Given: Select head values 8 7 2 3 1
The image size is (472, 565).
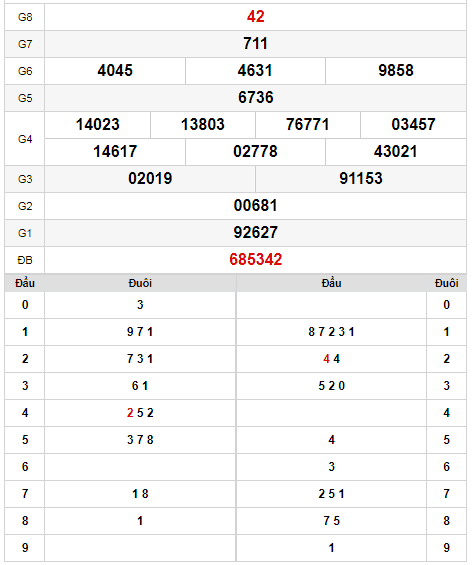Looking at the screenshot, I should click(331, 332).
